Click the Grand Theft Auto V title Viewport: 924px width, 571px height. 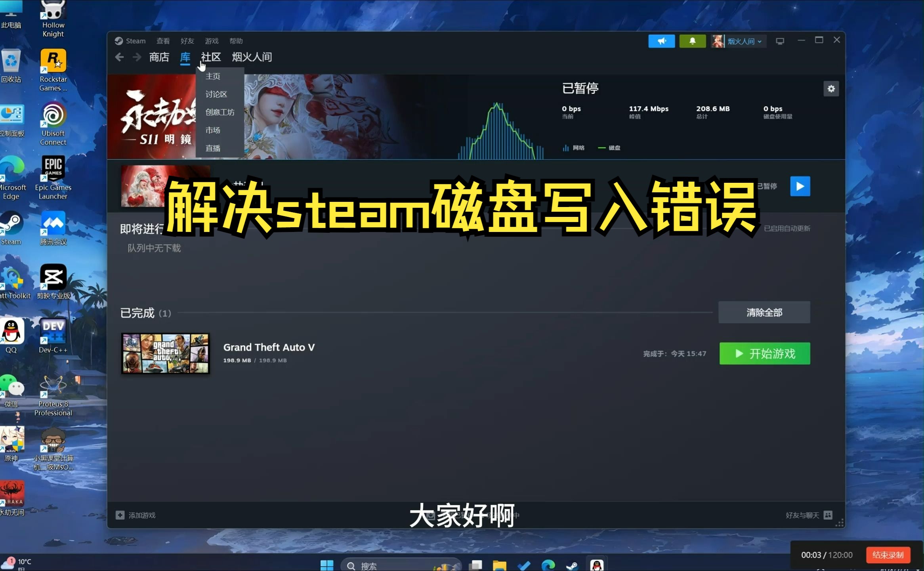point(269,347)
